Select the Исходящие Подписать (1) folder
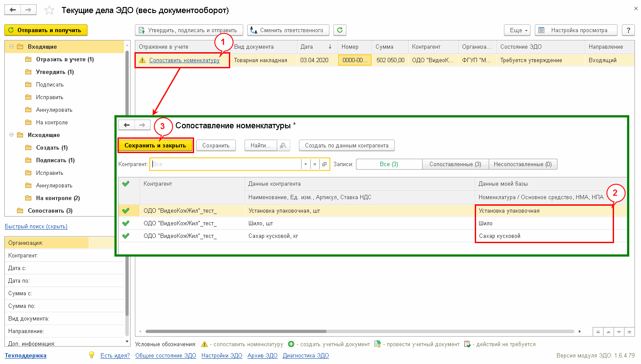The image size is (641, 364). [55, 160]
